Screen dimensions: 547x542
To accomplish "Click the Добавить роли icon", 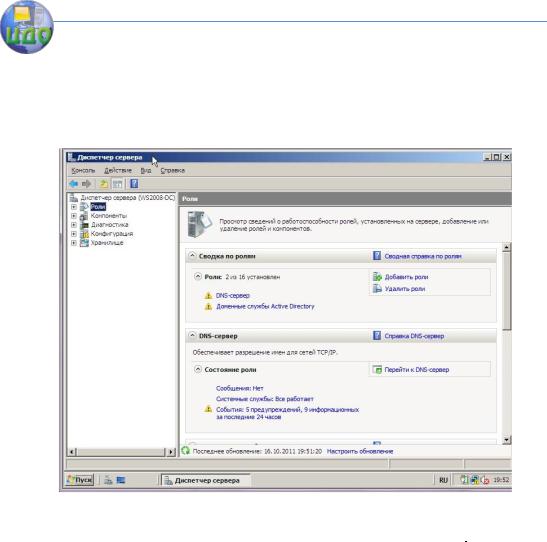I will [377, 277].
